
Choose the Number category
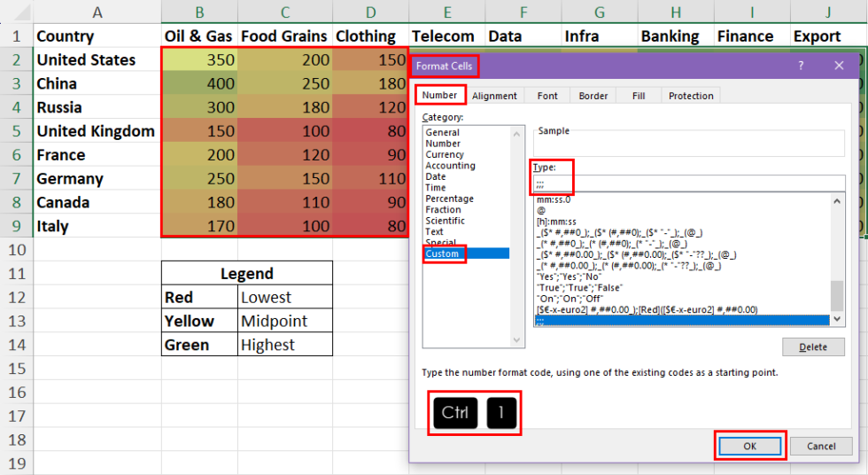(x=443, y=144)
